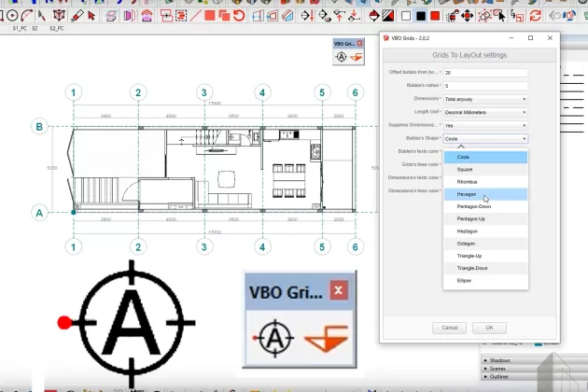Click the dashed polygon selection icon
588x392 pixels.
coord(485,16)
